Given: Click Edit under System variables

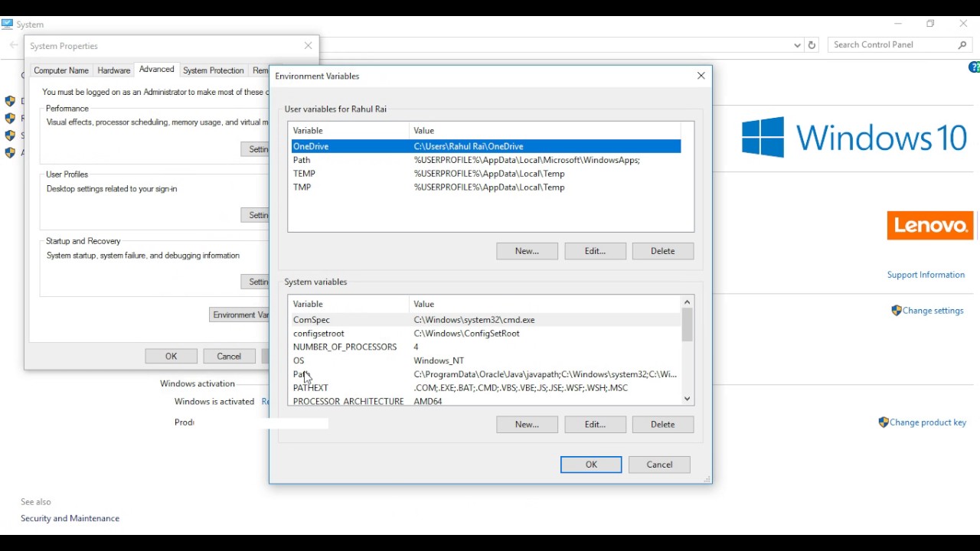Looking at the screenshot, I should point(595,425).
